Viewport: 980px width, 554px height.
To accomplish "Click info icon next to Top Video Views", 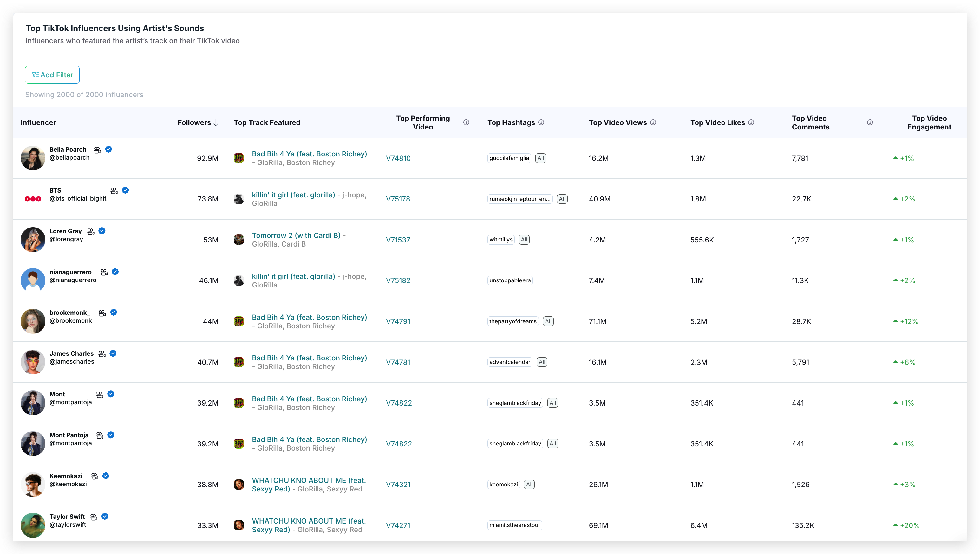I will click(653, 122).
